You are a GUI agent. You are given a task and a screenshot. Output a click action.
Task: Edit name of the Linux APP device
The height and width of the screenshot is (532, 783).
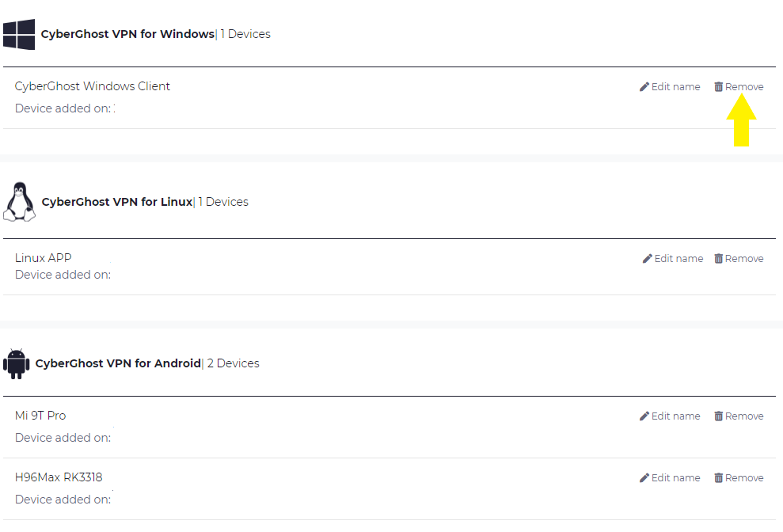point(673,259)
